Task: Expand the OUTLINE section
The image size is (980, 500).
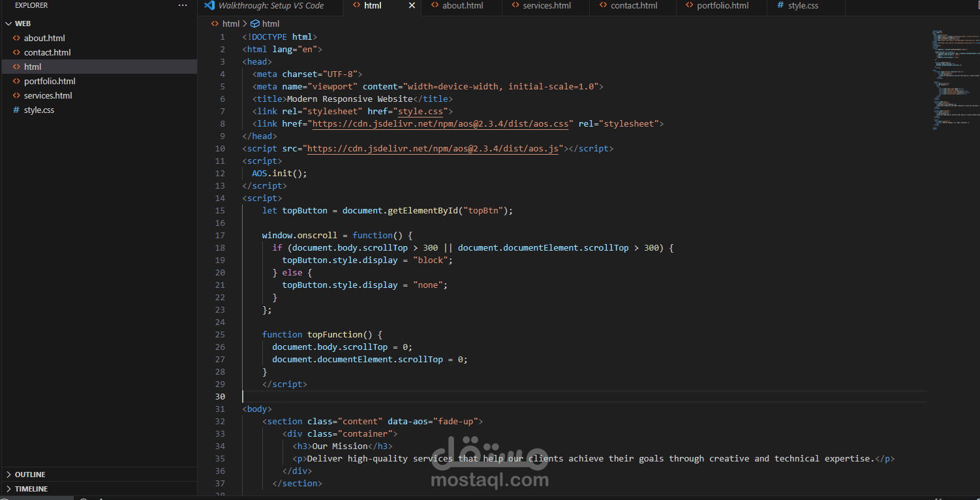Action: tap(99, 475)
